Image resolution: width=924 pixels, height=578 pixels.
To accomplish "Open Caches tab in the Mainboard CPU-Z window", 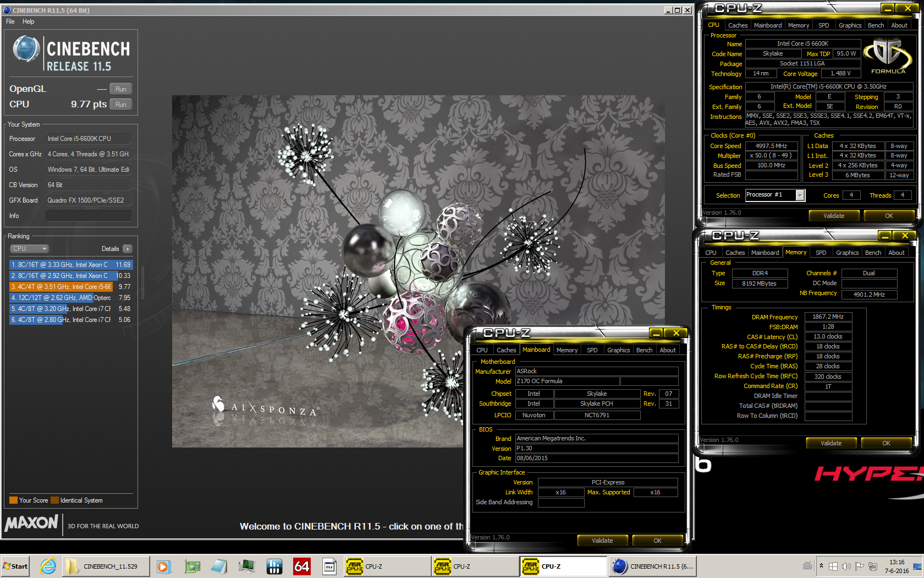I will click(x=506, y=350).
